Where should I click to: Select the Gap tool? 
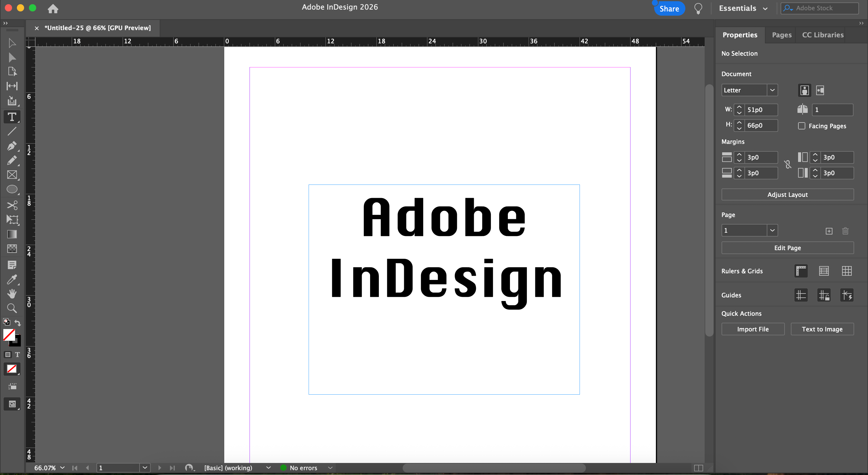(x=12, y=86)
